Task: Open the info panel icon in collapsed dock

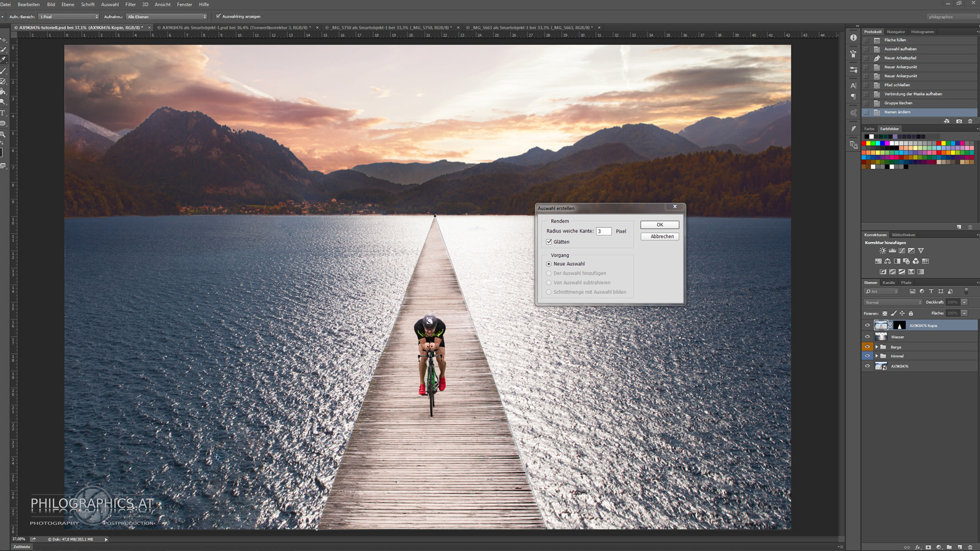Action: point(853,38)
